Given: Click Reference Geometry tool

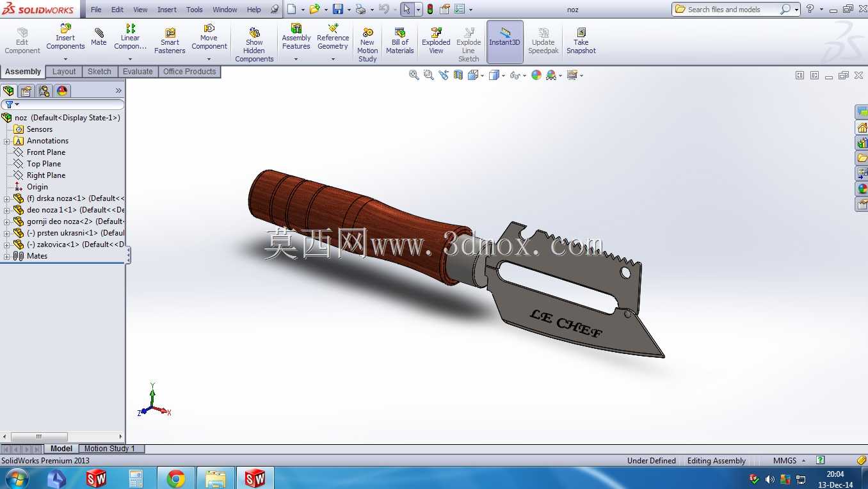Looking at the screenshot, I should pos(333,37).
